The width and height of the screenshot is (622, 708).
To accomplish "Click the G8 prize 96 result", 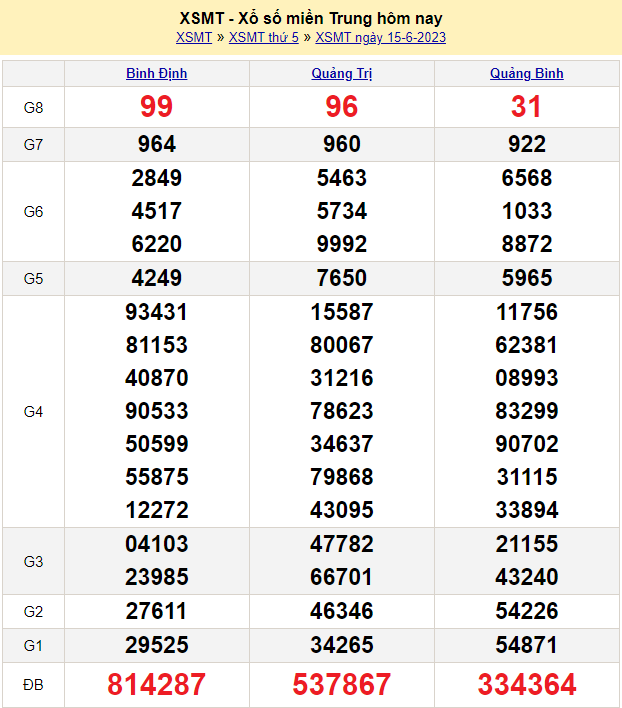I will point(342,107).
